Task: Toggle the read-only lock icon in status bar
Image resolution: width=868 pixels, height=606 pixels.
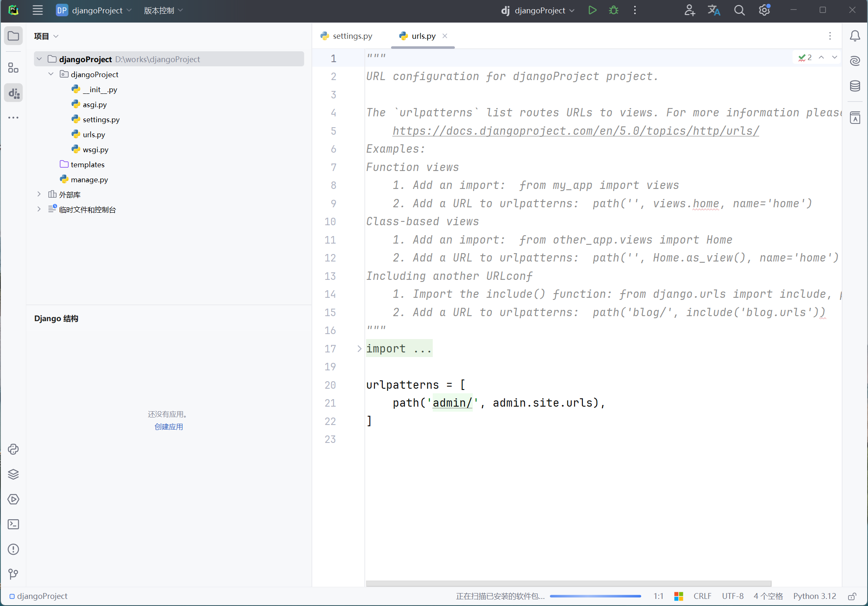Action: pyautogui.click(x=852, y=596)
